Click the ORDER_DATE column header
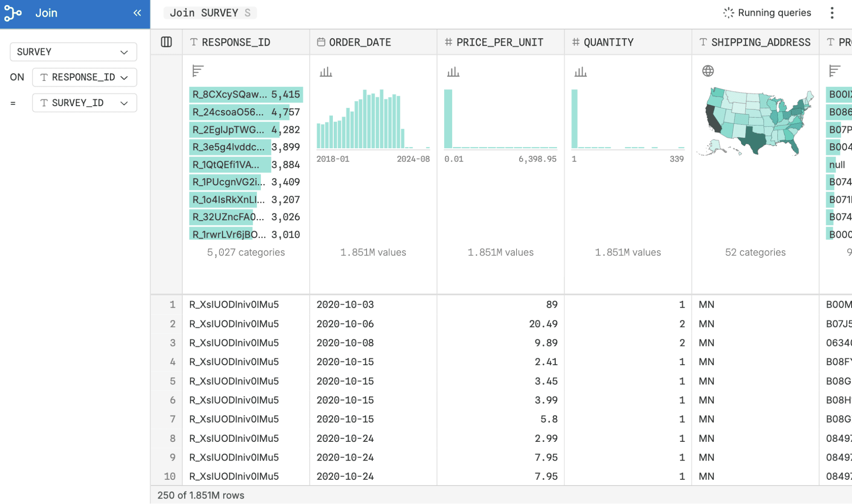The width and height of the screenshot is (852, 504). 360,42
